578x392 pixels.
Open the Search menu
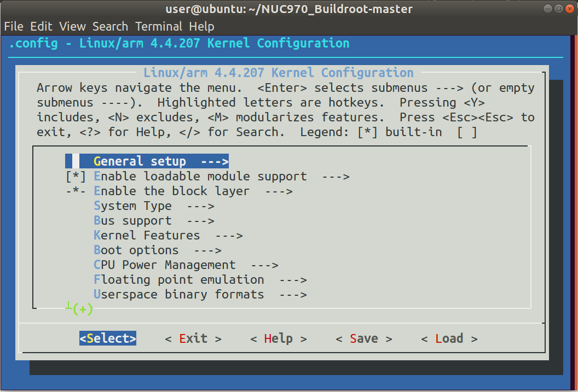(x=110, y=26)
